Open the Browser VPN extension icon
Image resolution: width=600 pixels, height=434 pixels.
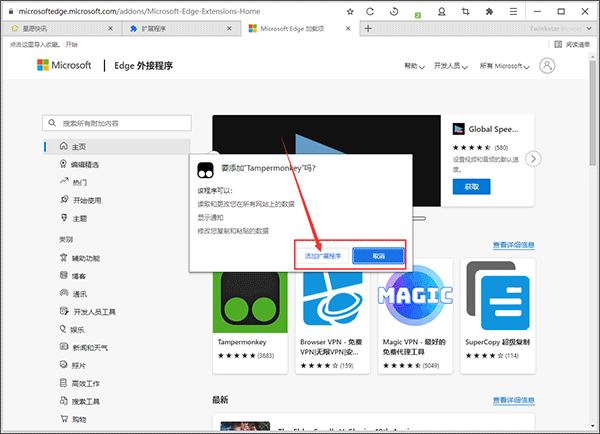point(334,297)
